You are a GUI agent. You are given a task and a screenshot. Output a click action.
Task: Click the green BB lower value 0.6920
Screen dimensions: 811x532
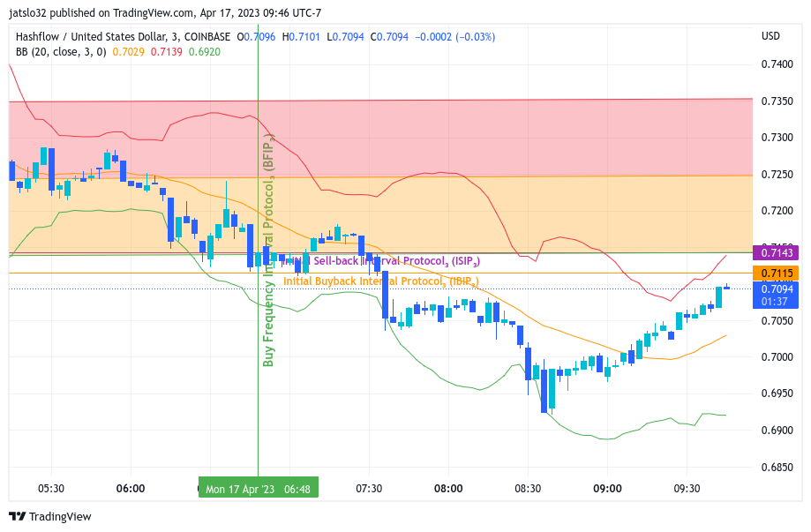pos(205,52)
